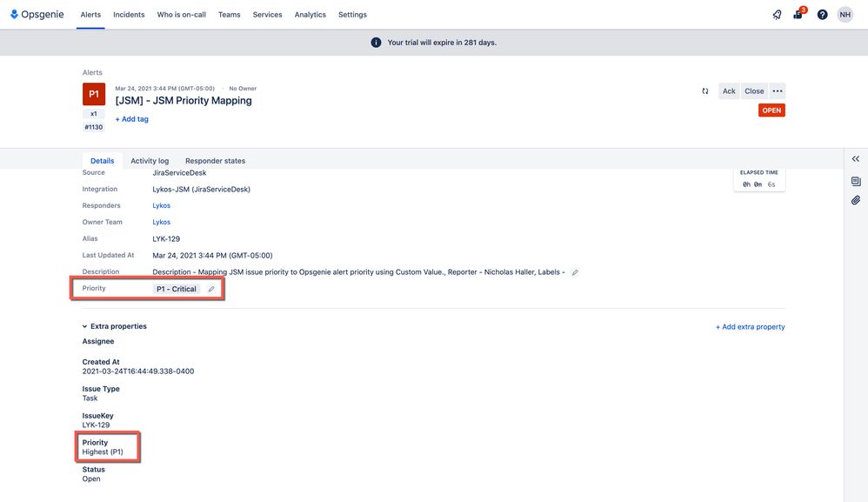Viewport: 868px width, 502px height.
Task: Click the OPEN status badge
Action: click(x=771, y=110)
